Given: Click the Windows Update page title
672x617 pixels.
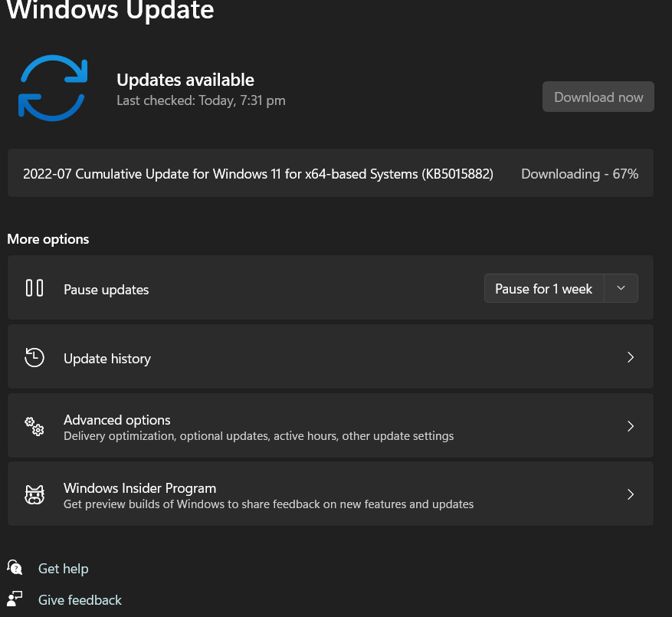Looking at the screenshot, I should tap(110, 10).
